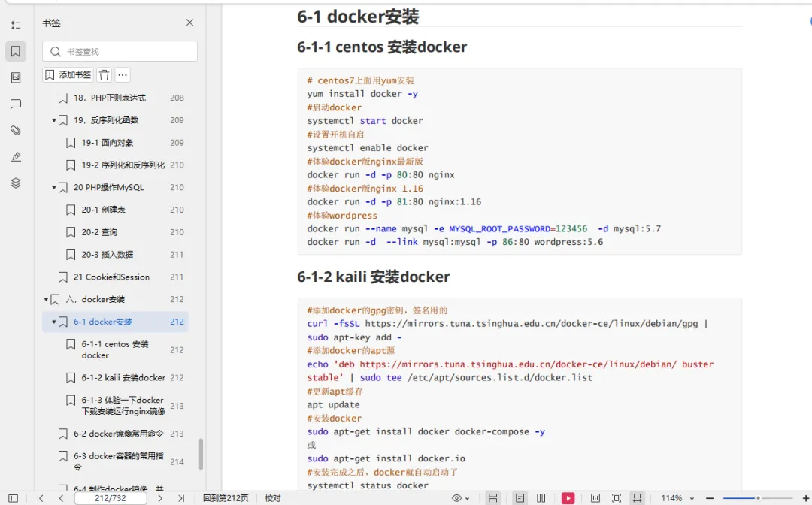Zoom out with the minus button

[x=710, y=498]
